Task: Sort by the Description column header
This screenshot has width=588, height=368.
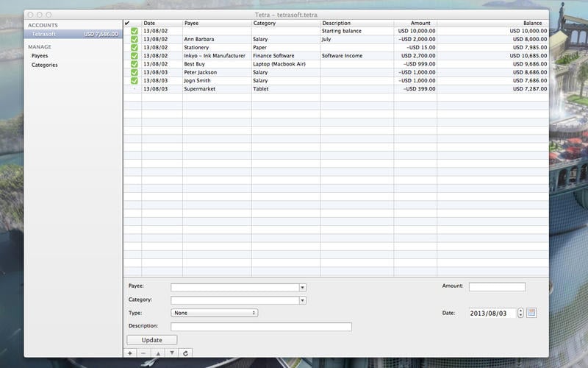Action: [x=357, y=24]
